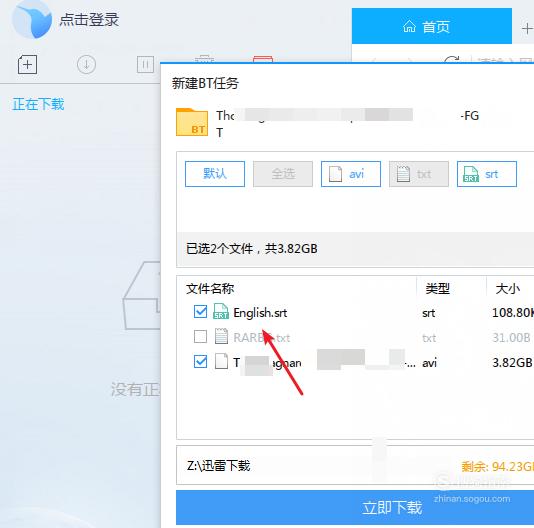Click the Thunder bird avatar logo

(32, 19)
